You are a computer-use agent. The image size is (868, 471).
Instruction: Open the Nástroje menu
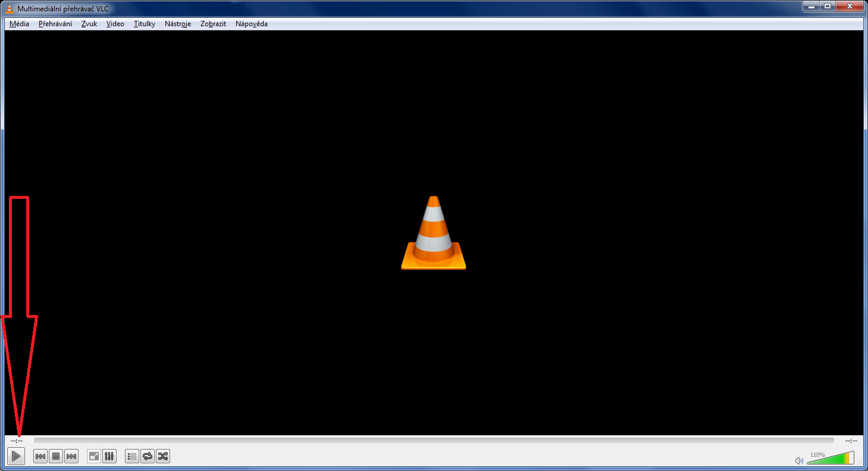coord(178,24)
